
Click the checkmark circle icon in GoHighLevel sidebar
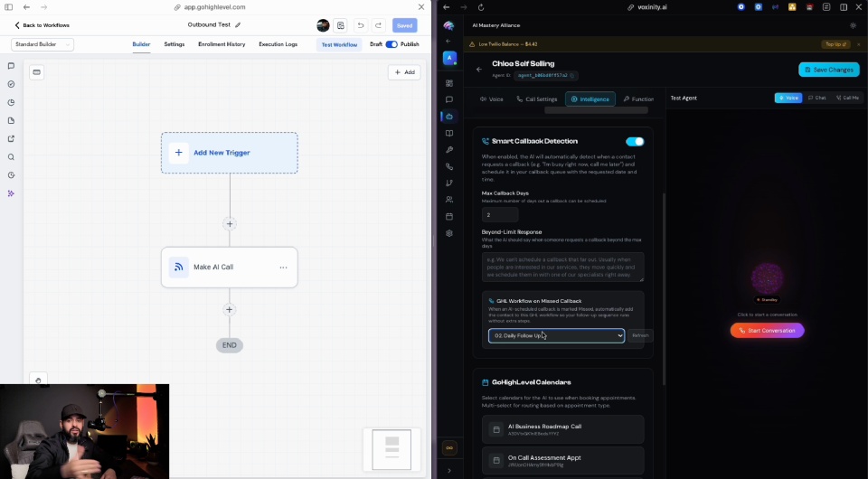pyautogui.click(x=11, y=84)
